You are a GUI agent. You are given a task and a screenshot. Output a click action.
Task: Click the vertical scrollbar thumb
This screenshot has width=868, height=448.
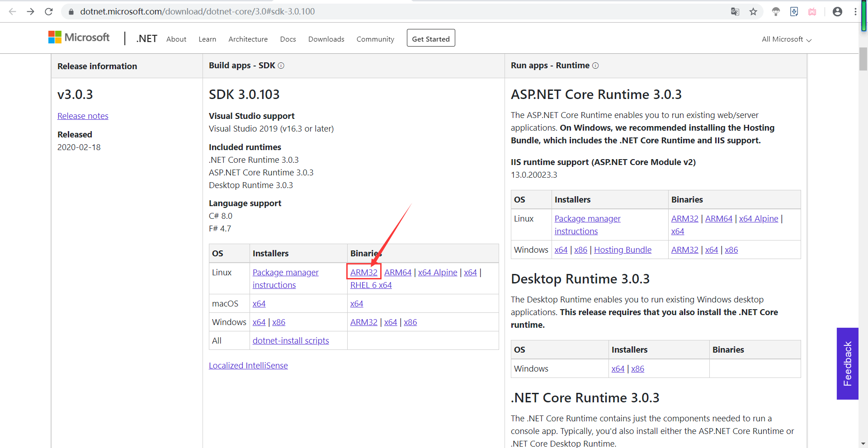(863, 59)
